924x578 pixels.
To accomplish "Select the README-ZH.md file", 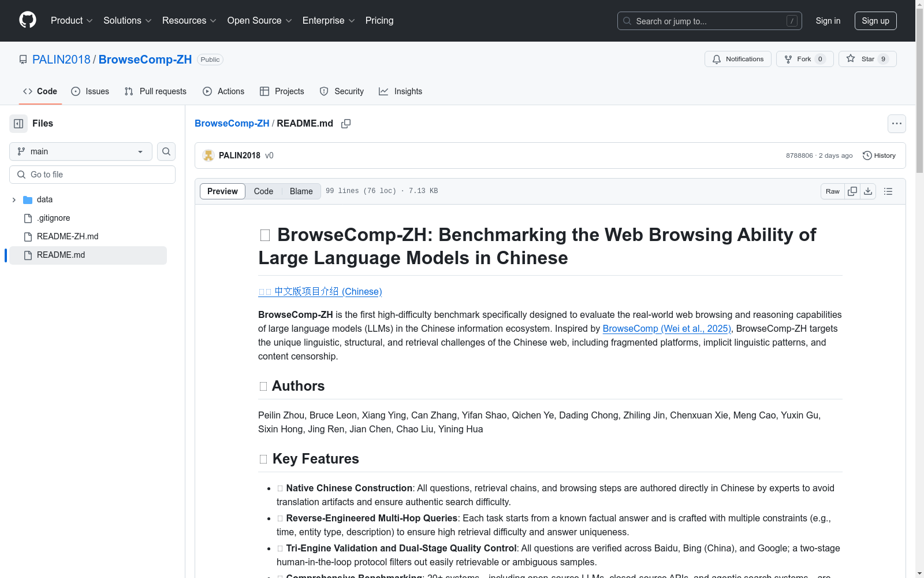I will 67,236.
